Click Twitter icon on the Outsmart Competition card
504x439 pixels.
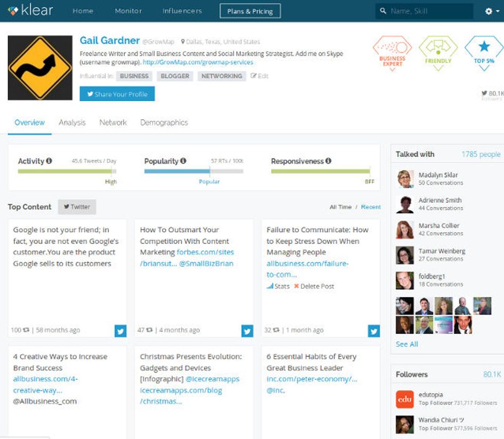click(x=247, y=331)
